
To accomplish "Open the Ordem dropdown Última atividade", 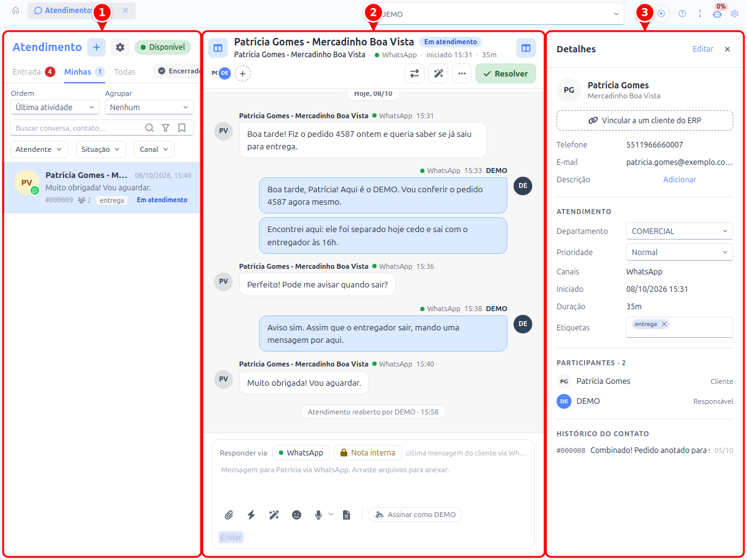I will (55, 107).
